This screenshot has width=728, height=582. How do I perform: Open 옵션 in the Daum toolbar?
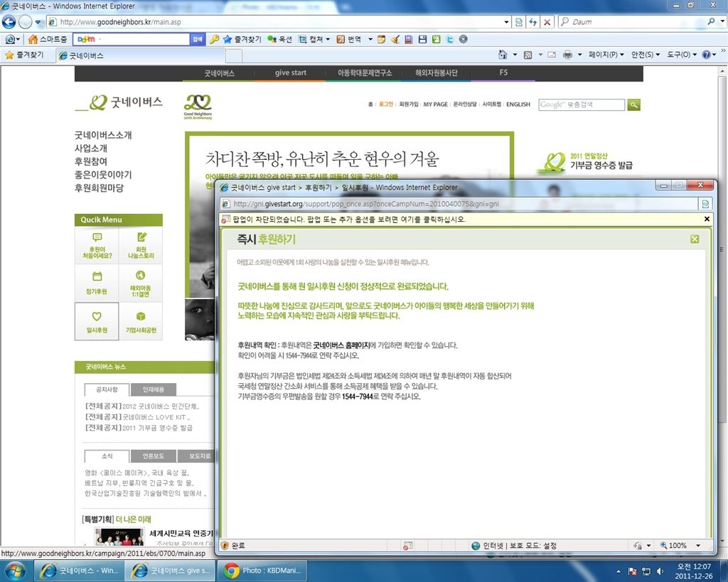click(x=279, y=40)
